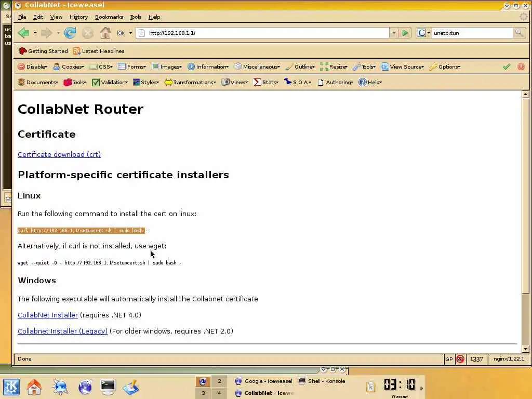Open the Authoring toolbar item

click(x=336, y=82)
